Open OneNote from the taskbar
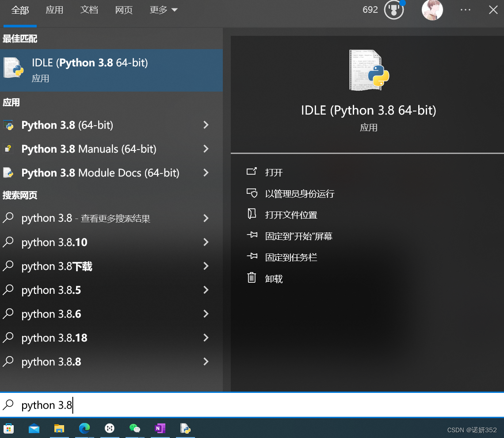Screen dimensions: 504x438 (160, 428)
